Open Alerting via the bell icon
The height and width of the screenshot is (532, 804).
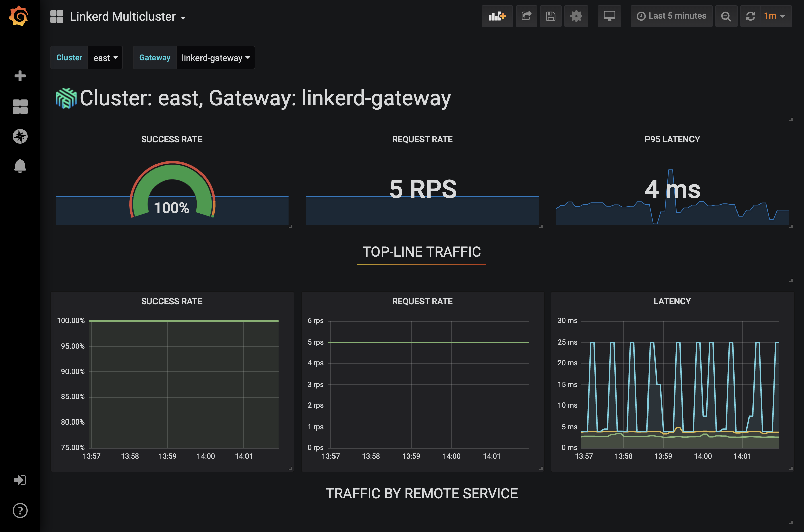point(20,166)
